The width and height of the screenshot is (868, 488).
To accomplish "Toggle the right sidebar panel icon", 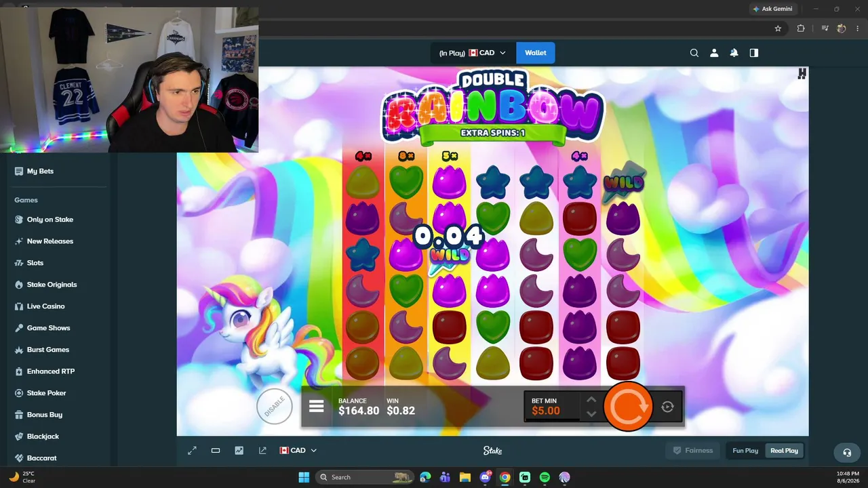I will pyautogui.click(x=754, y=53).
